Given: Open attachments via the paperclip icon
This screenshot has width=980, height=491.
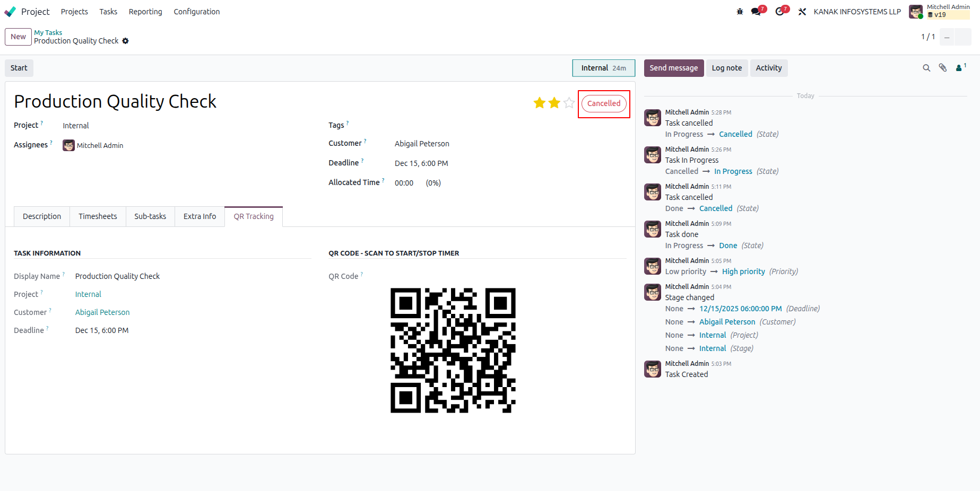Looking at the screenshot, I should point(943,68).
